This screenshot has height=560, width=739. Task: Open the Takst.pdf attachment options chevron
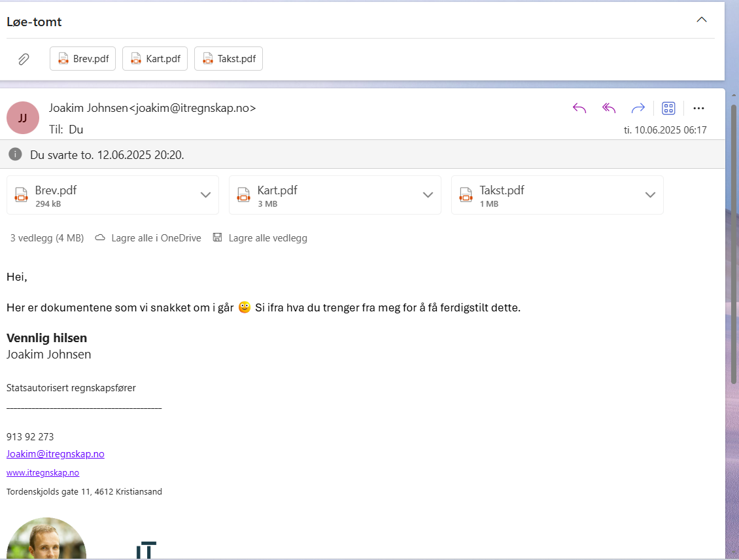tap(650, 195)
